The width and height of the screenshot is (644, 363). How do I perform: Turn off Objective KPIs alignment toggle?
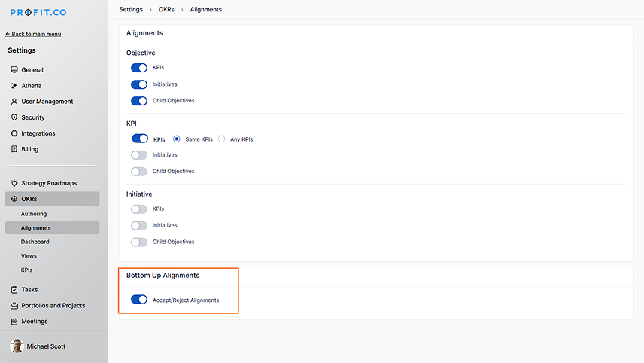(x=139, y=68)
